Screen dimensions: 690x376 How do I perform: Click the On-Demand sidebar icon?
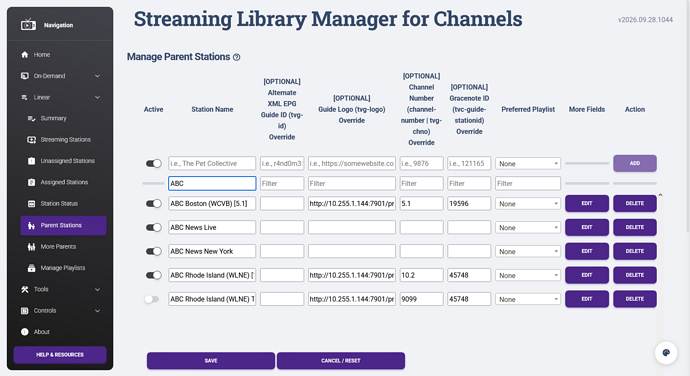[25, 76]
